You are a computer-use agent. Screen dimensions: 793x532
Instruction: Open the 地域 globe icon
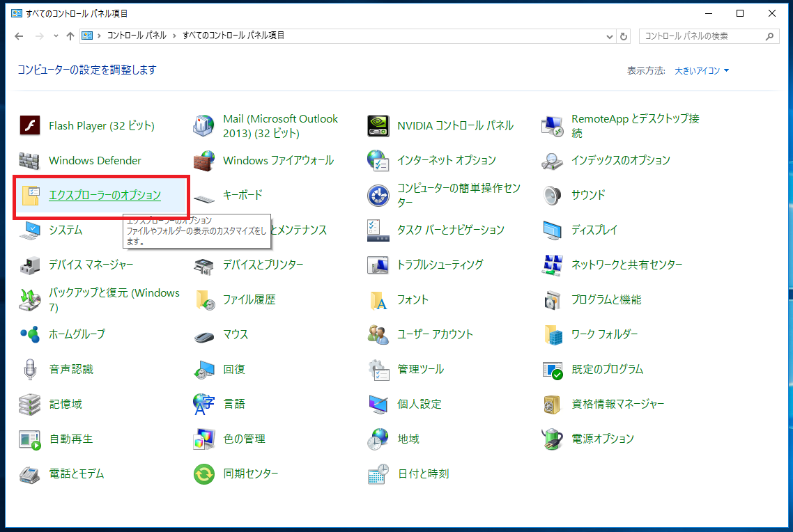[x=378, y=439]
